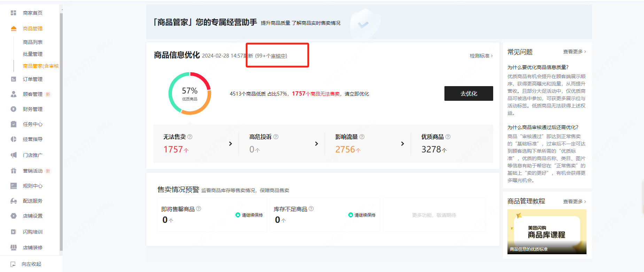Image resolution: width=644 pixels, height=272 pixels.
Task: Click the 门店推广 megaphone icon
Action: (x=14, y=155)
